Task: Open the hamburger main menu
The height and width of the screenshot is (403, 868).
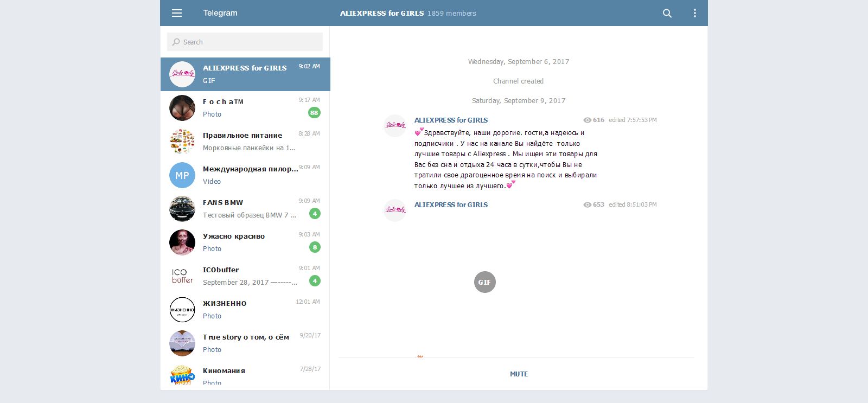Action: pos(177,13)
